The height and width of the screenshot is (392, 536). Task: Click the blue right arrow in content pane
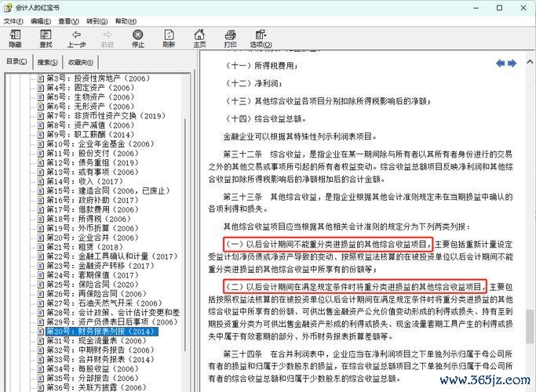point(512,64)
